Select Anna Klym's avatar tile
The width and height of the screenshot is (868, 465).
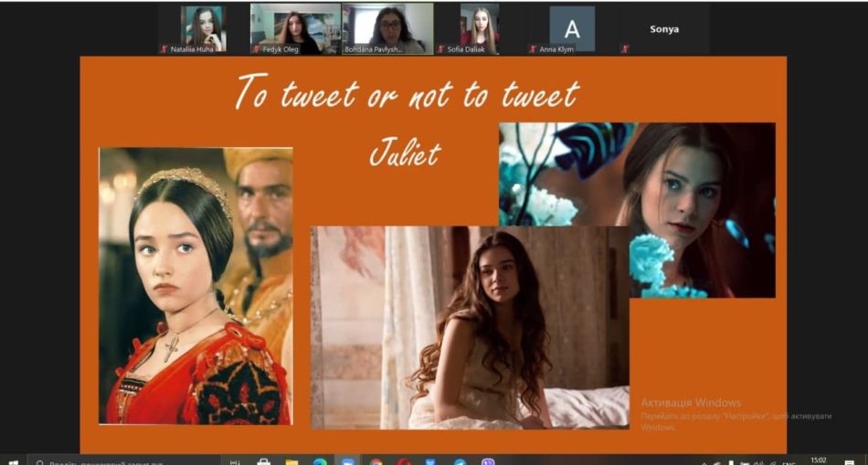[572, 28]
